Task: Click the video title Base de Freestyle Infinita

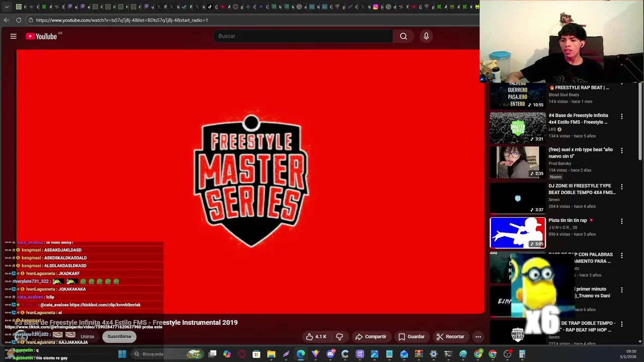Action: [x=126, y=323]
